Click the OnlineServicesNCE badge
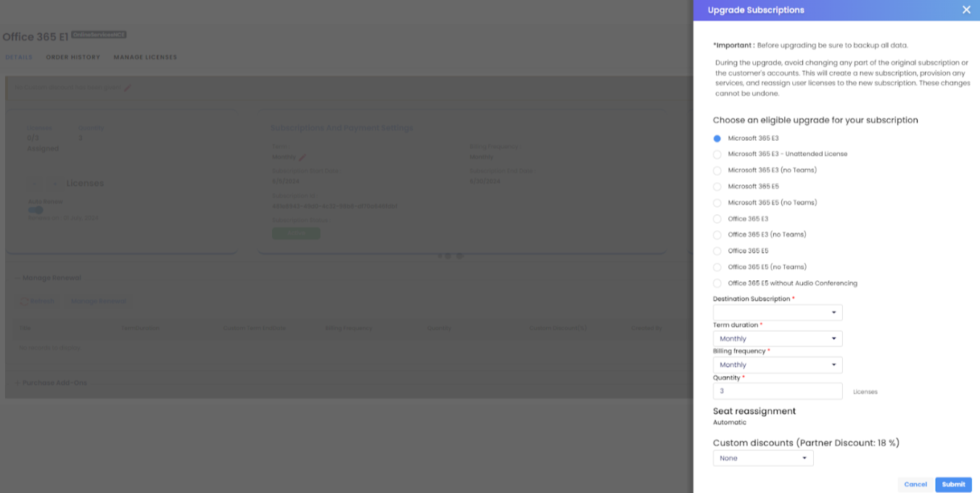This screenshot has height=493, width=980. [99, 35]
